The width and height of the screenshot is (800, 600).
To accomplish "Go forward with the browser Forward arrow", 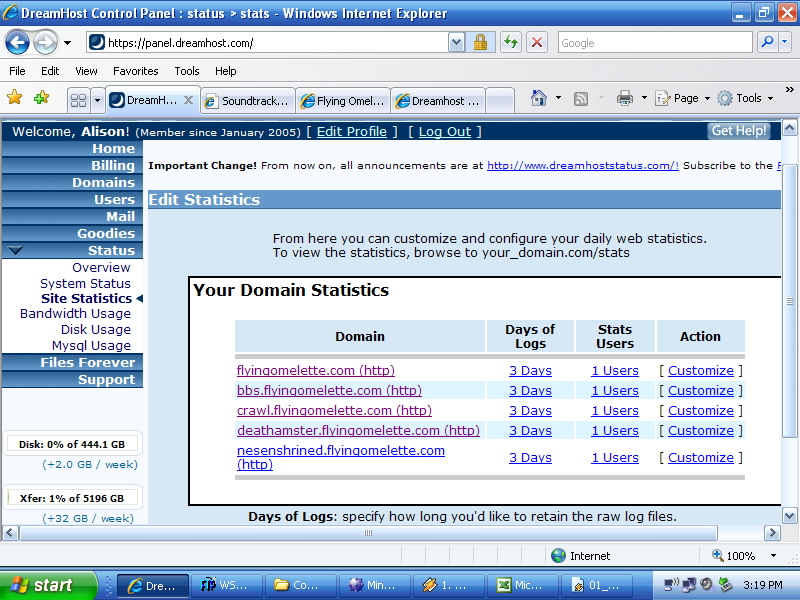I will click(45, 43).
